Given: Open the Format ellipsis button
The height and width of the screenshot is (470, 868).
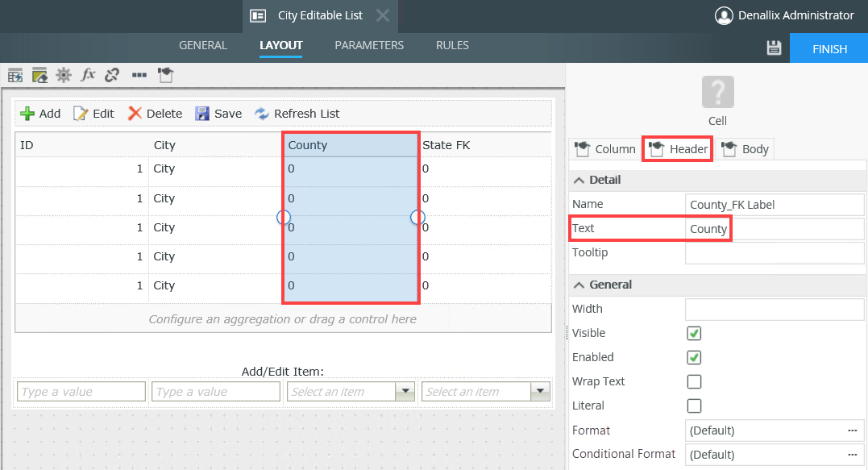Looking at the screenshot, I should coord(853,430).
